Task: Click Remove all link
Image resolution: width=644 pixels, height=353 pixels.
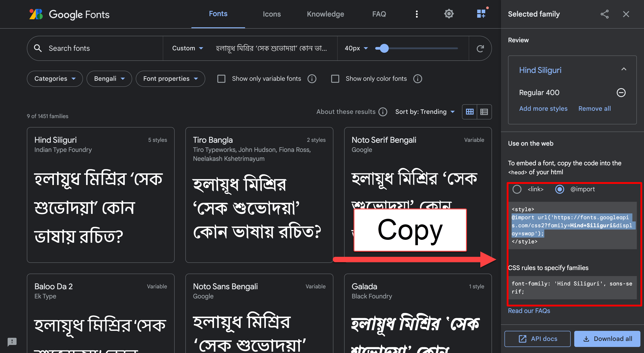Action: [x=595, y=108]
